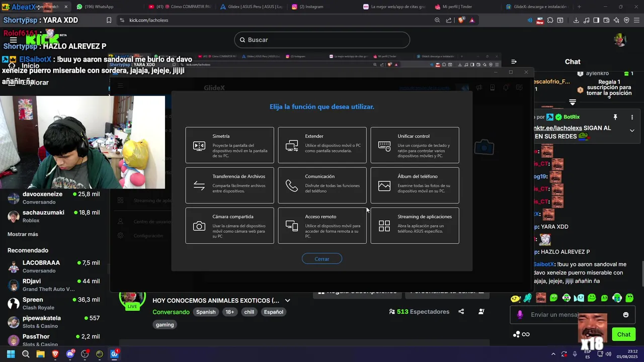
Task: Open File Explorer from the taskbar
Action: coord(40,354)
